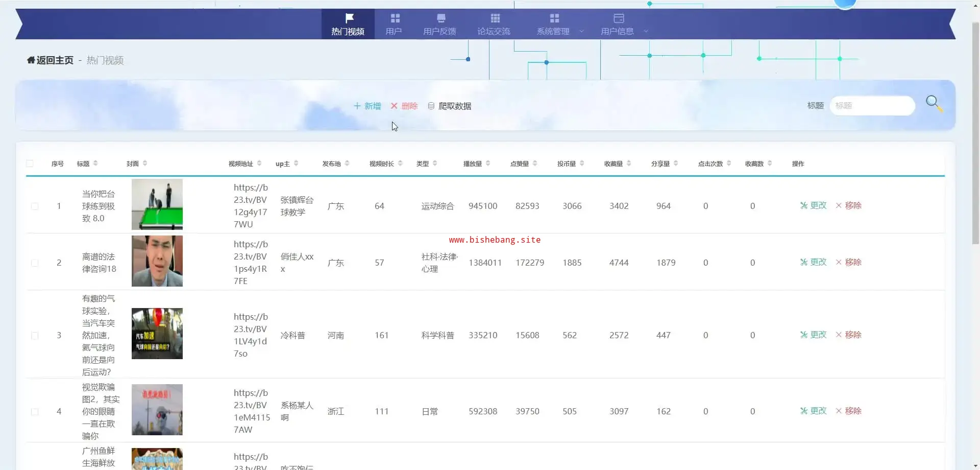Sort table by 点赞量 column arrows
The width and height of the screenshot is (980, 470).
[x=535, y=163]
